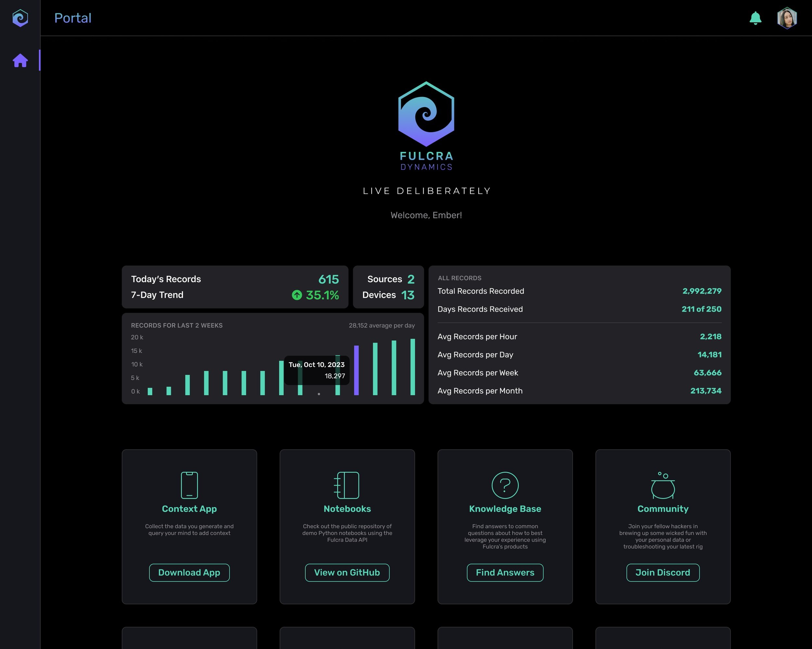
Task: Click the 35.1% trend value
Action: [323, 295]
